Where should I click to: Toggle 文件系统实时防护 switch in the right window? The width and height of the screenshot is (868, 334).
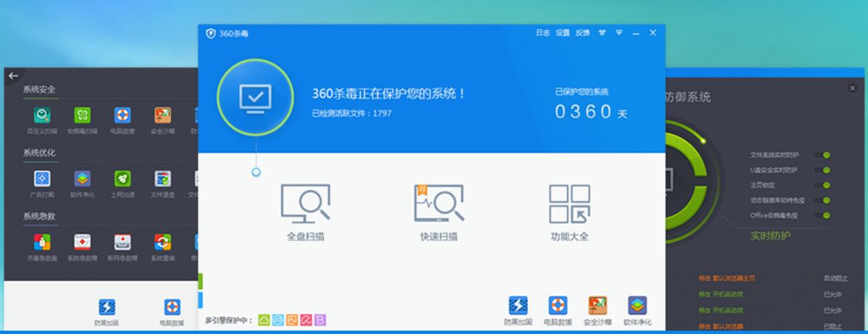point(823,155)
